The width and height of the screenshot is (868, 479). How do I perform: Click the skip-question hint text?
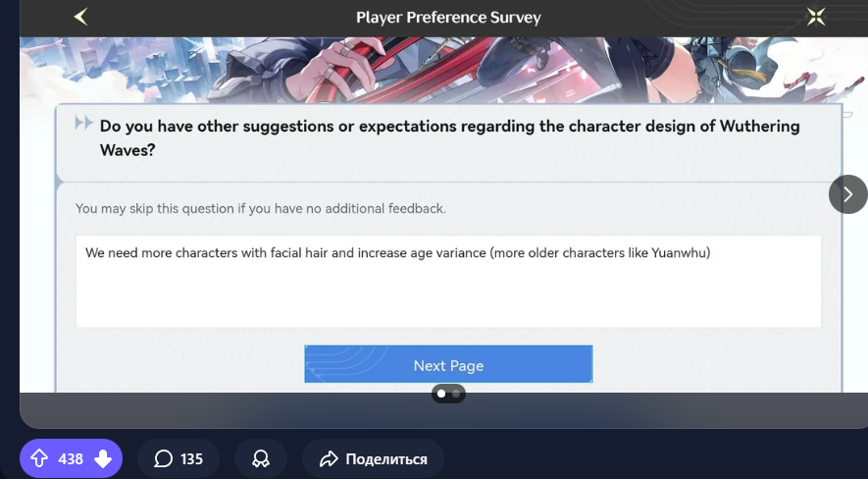[260, 208]
